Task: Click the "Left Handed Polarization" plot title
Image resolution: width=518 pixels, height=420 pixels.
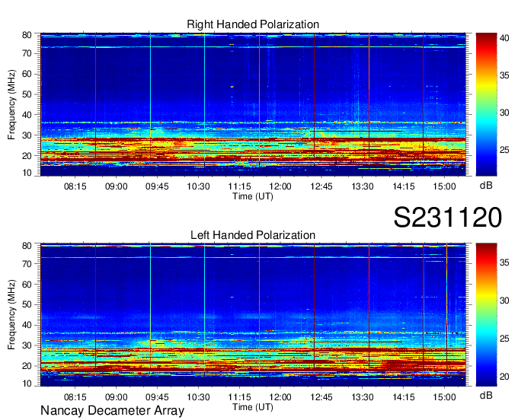Action: (253, 235)
